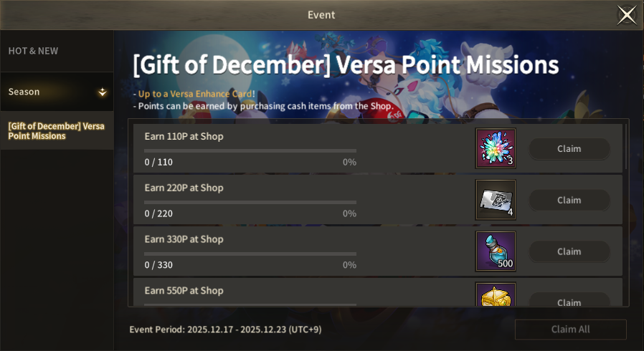
Task: Click the Versa Enhance Card highlighted text
Action: click(x=194, y=94)
